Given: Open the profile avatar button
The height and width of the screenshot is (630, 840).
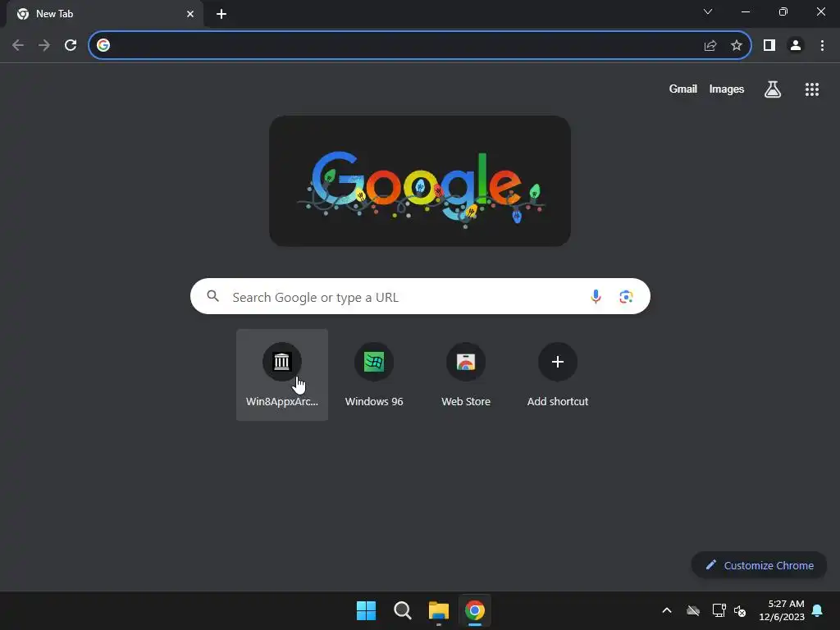Looking at the screenshot, I should click(x=796, y=46).
